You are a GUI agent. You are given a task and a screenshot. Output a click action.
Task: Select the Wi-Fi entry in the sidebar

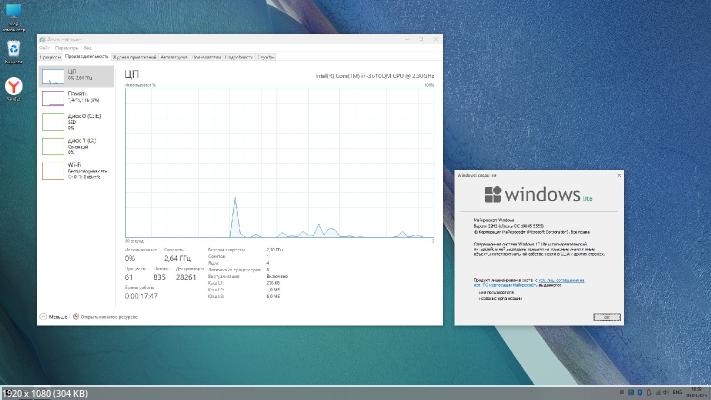pyautogui.click(x=76, y=171)
